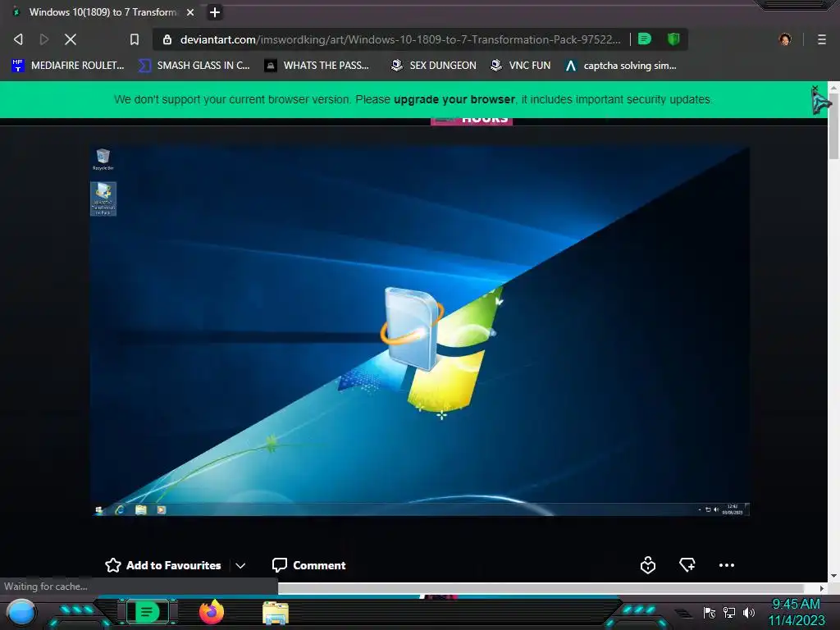Image resolution: width=840 pixels, height=630 pixels.
Task: Stop page loading with the X button
Action: pos(71,39)
